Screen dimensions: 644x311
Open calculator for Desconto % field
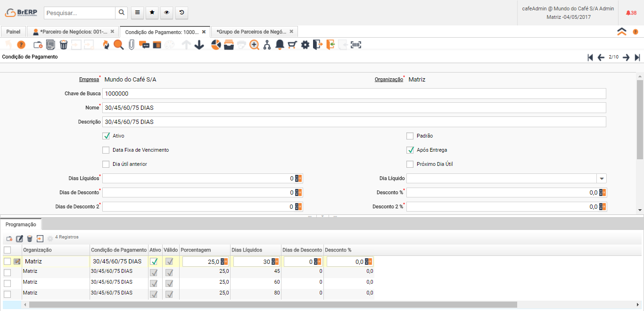click(603, 193)
